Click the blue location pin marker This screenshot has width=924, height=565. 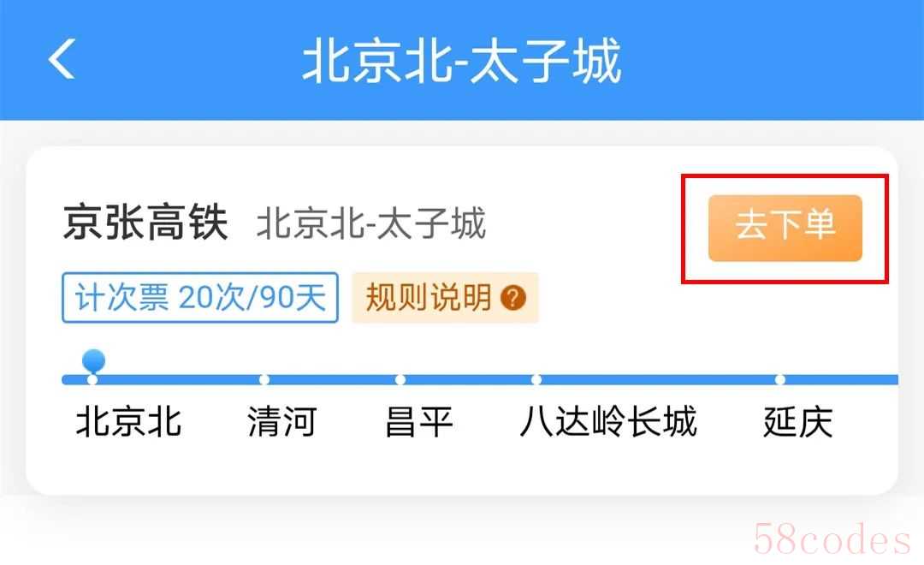pyautogui.click(x=94, y=360)
